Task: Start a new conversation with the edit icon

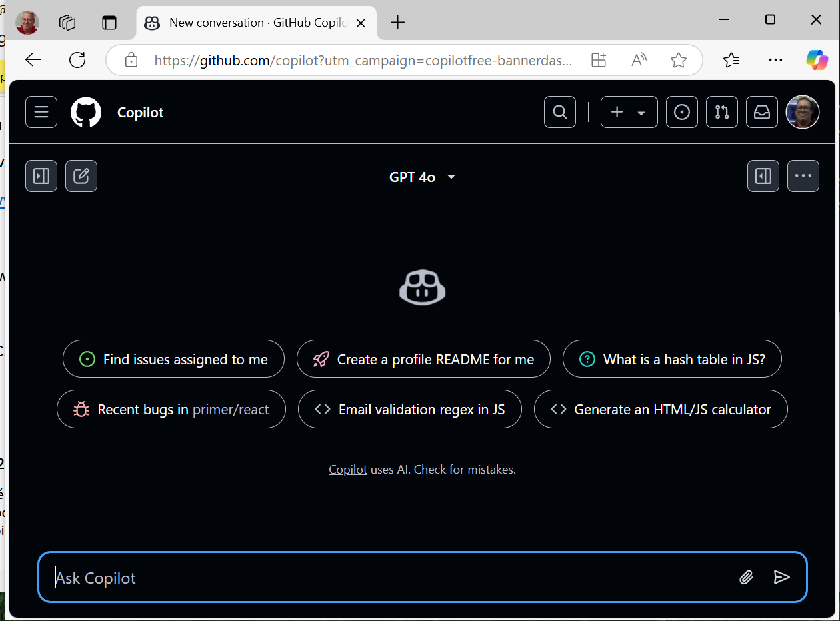Action: 81,176
